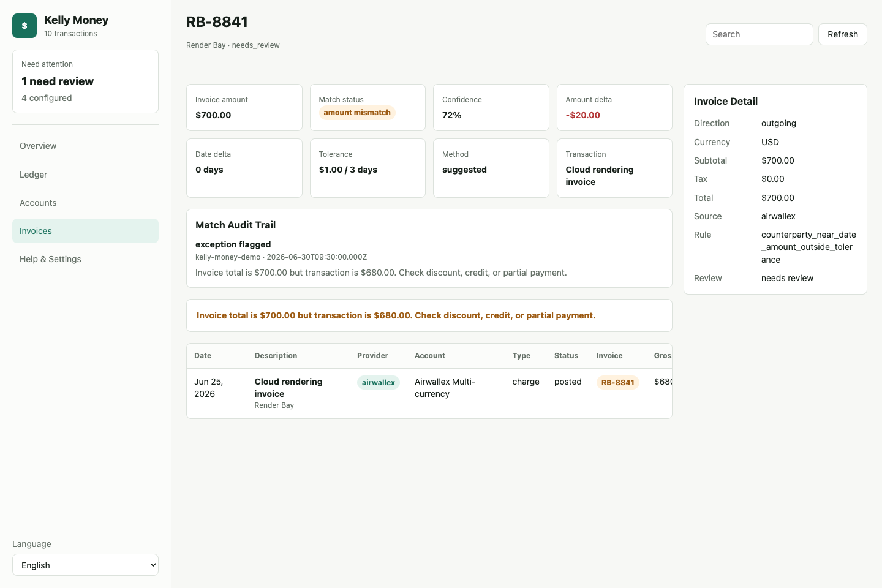The height and width of the screenshot is (588, 882).
Task: Open the RB-8841 invoice badge in table
Action: 617,382
